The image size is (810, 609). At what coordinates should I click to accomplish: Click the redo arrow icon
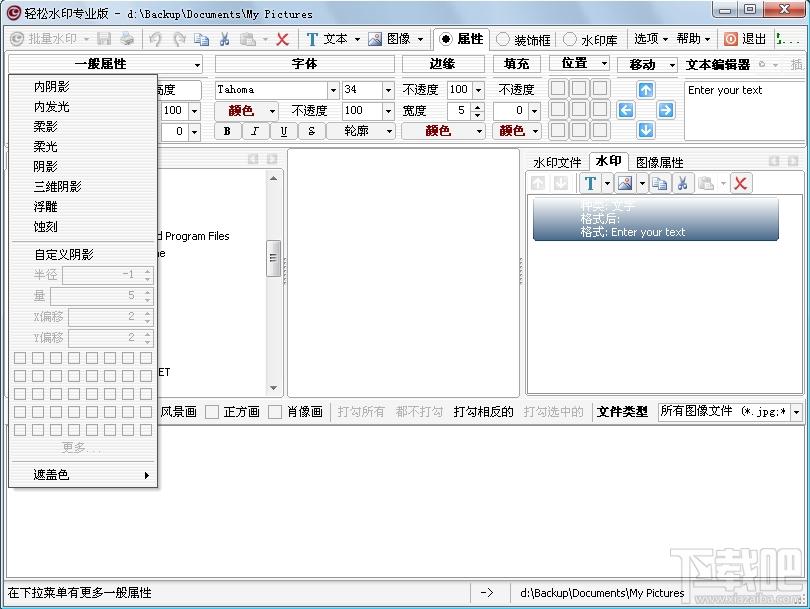click(x=179, y=39)
